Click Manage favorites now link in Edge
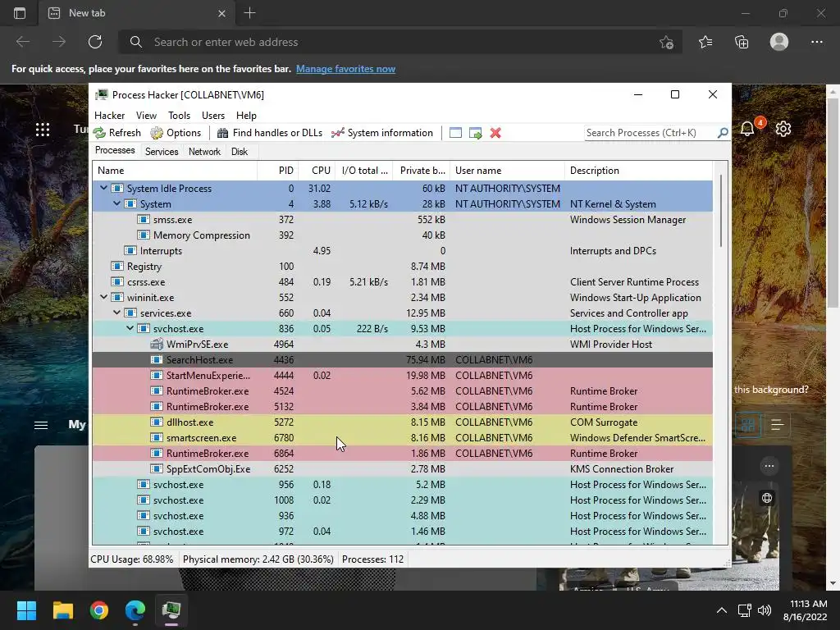Image resolution: width=840 pixels, height=630 pixels. [x=345, y=69]
